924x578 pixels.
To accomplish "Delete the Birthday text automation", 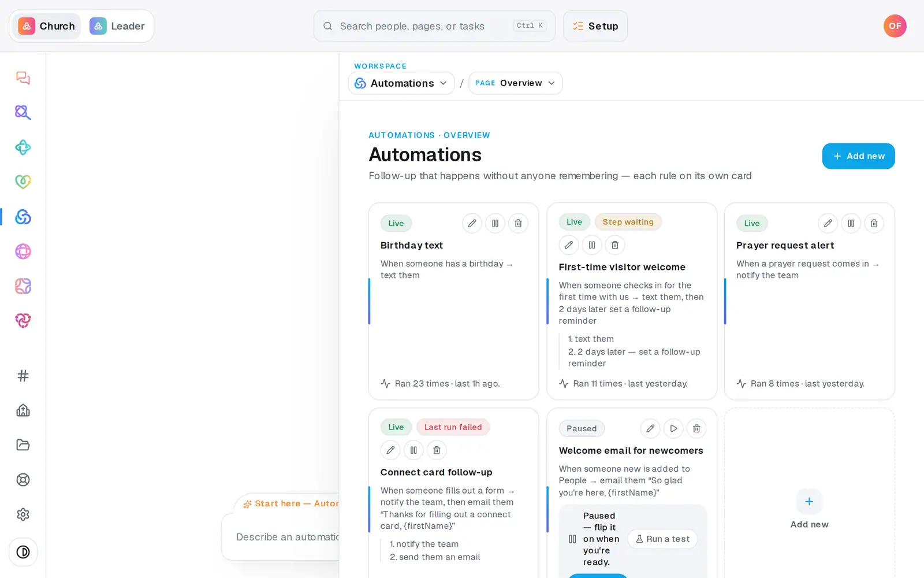I will (x=518, y=223).
